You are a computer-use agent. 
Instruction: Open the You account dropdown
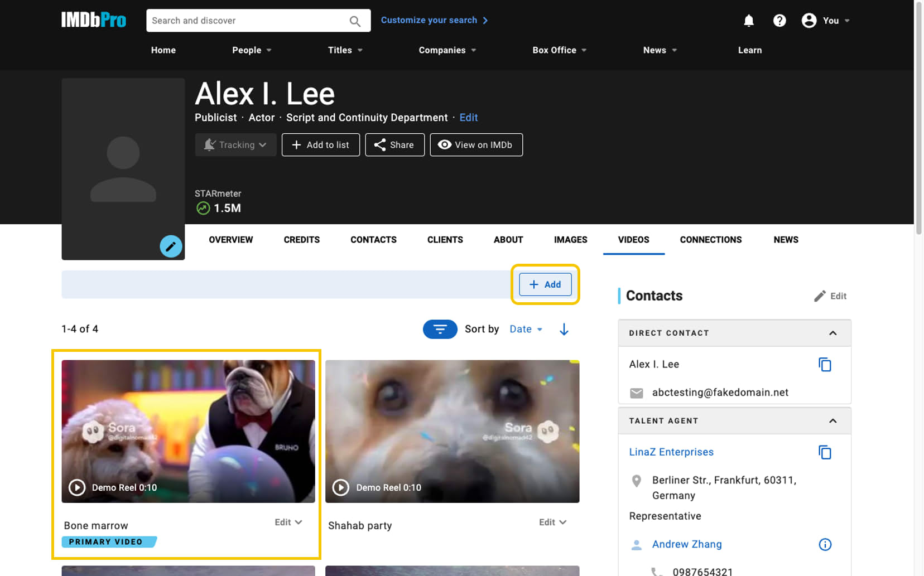(x=836, y=21)
